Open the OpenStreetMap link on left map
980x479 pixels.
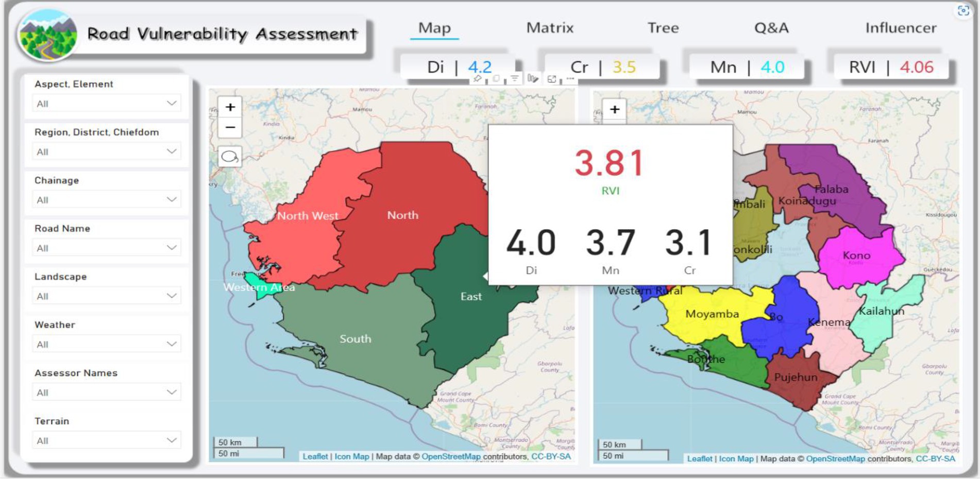point(451,456)
